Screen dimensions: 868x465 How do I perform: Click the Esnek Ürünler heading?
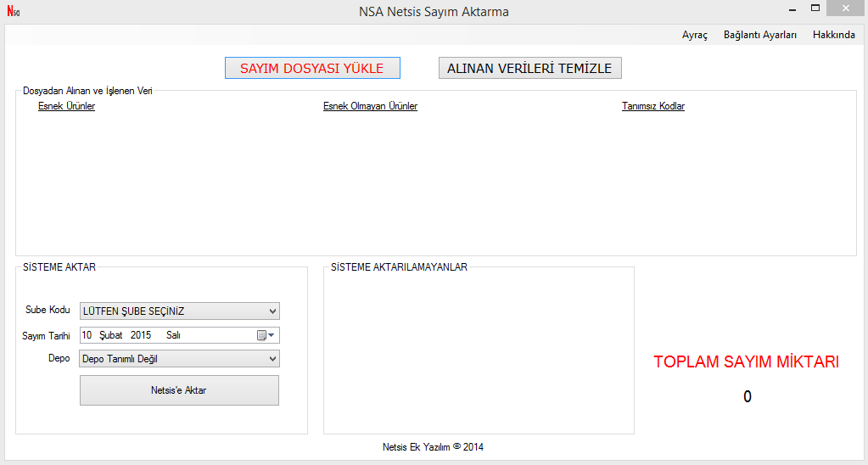pyautogui.click(x=66, y=106)
